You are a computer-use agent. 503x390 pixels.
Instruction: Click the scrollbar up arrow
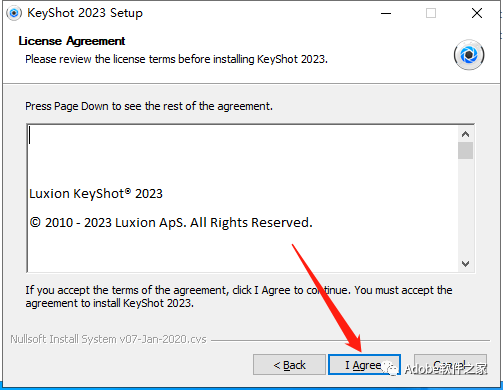coord(466,134)
